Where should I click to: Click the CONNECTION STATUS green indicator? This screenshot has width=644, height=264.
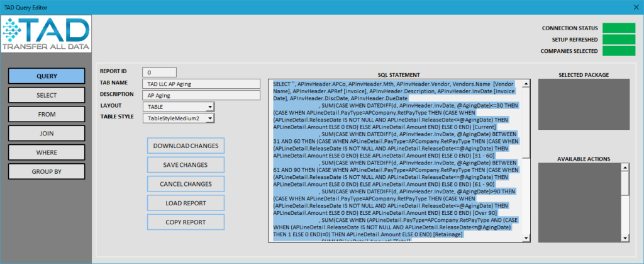click(619, 28)
